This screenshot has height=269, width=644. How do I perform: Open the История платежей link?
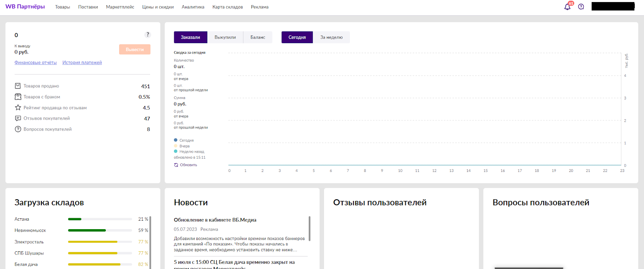(82, 63)
